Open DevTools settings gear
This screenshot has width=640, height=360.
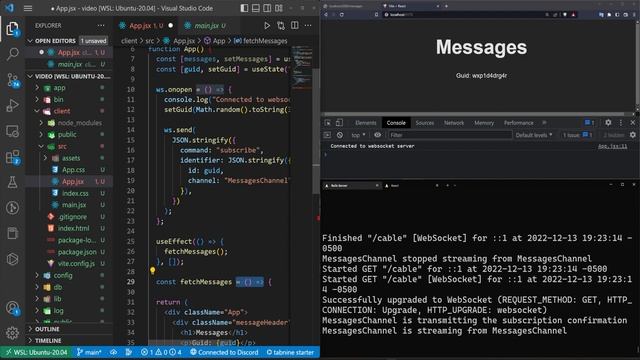coord(608,122)
